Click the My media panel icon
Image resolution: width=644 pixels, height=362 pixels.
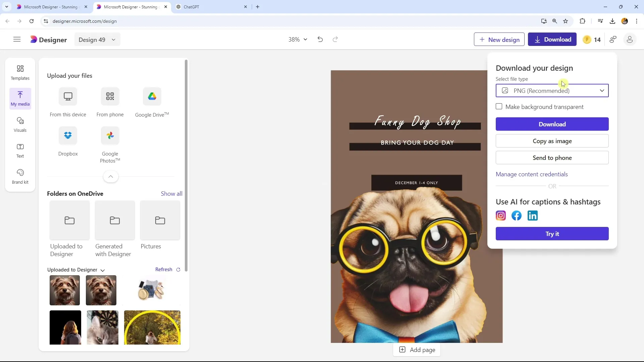pos(20,98)
